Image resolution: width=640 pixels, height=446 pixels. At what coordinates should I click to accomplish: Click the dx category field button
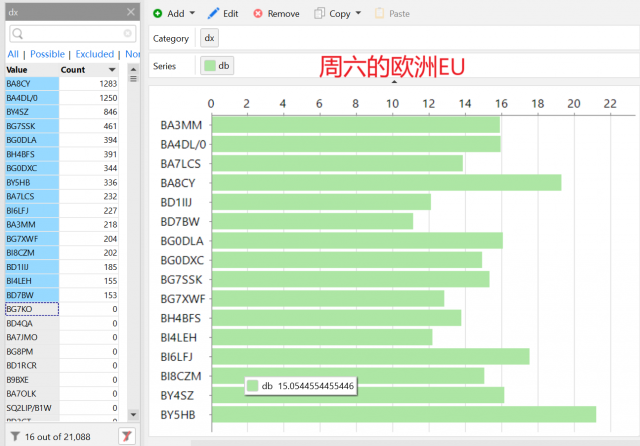pos(208,39)
